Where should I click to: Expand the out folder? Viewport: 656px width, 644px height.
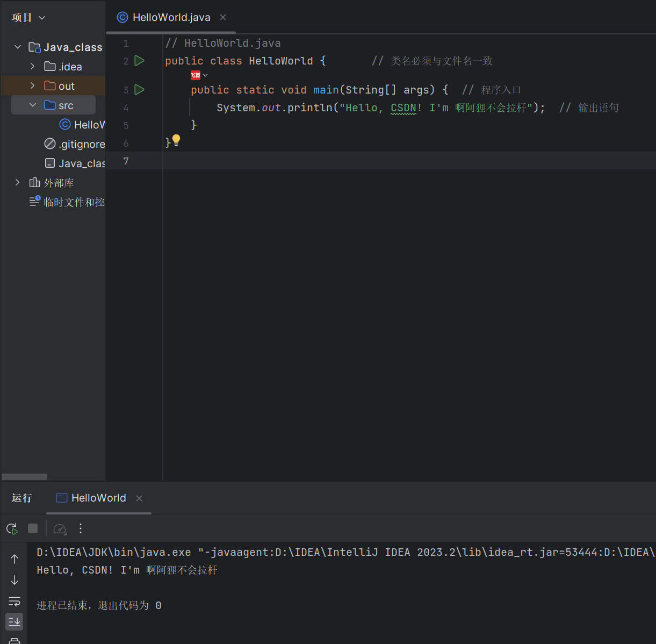click(x=32, y=85)
